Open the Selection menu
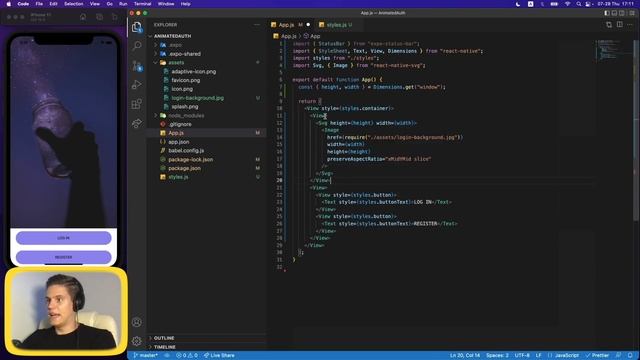The height and width of the screenshot is (360, 640). pyautogui.click(x=73, y=4)
